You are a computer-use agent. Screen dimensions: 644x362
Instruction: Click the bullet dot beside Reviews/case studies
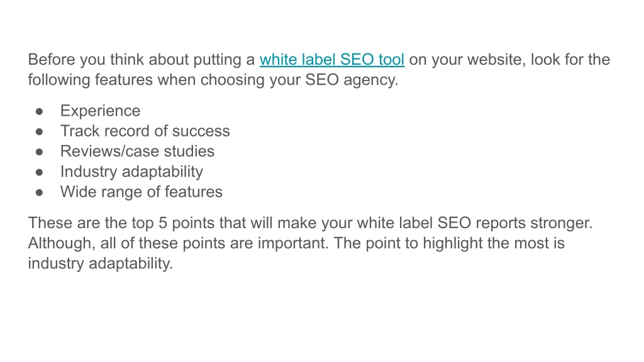pos(40,152)
